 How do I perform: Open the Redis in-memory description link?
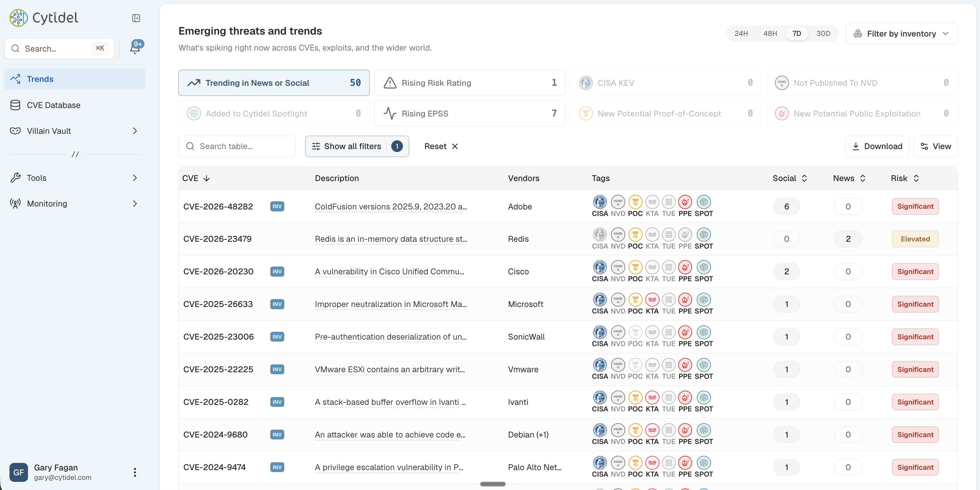(391, 239)
